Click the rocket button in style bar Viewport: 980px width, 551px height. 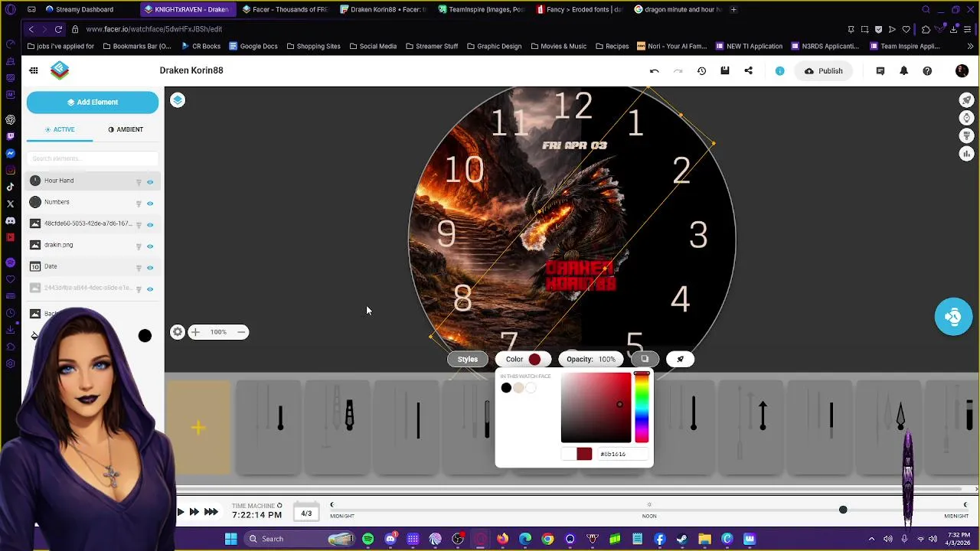680,359
